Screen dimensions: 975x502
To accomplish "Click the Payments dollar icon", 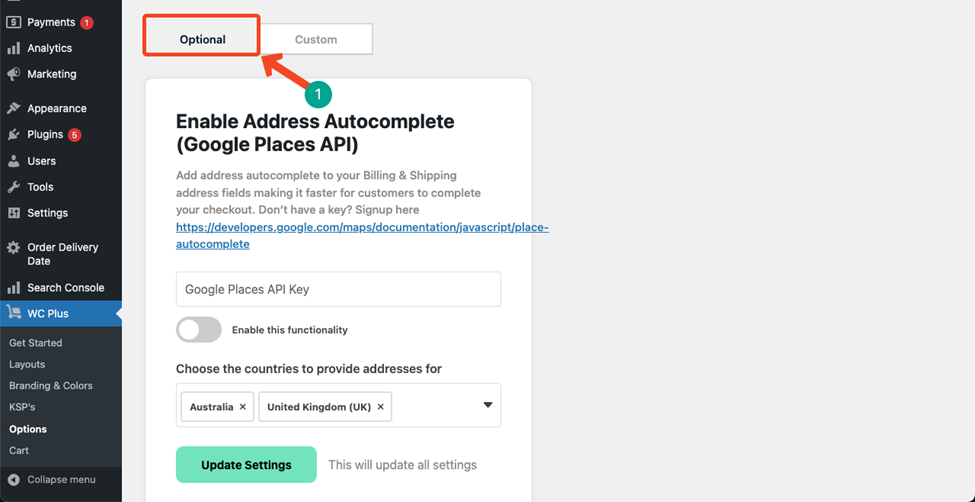I will [x=14, y=22].
